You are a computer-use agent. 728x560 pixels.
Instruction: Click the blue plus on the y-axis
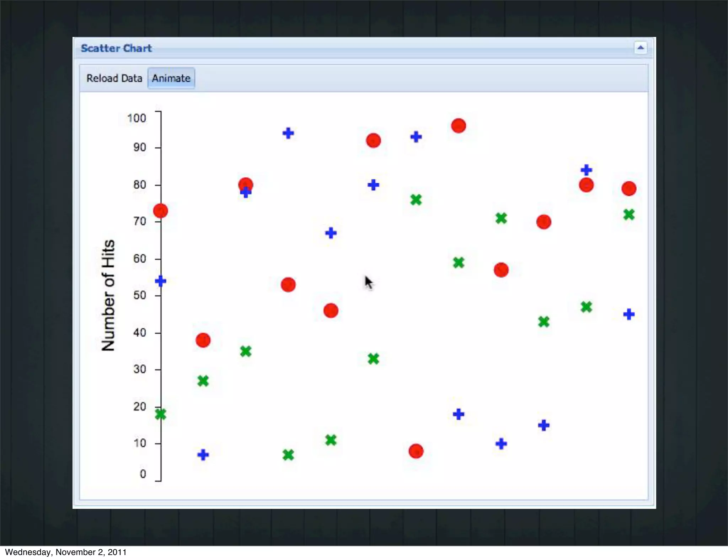pyautogui.click(x=160, y=281)
